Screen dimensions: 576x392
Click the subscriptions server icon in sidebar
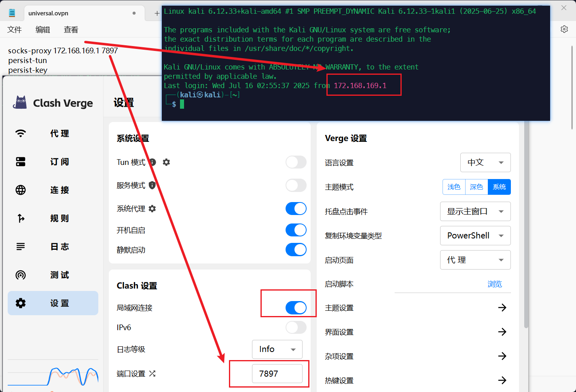(21, 162)
